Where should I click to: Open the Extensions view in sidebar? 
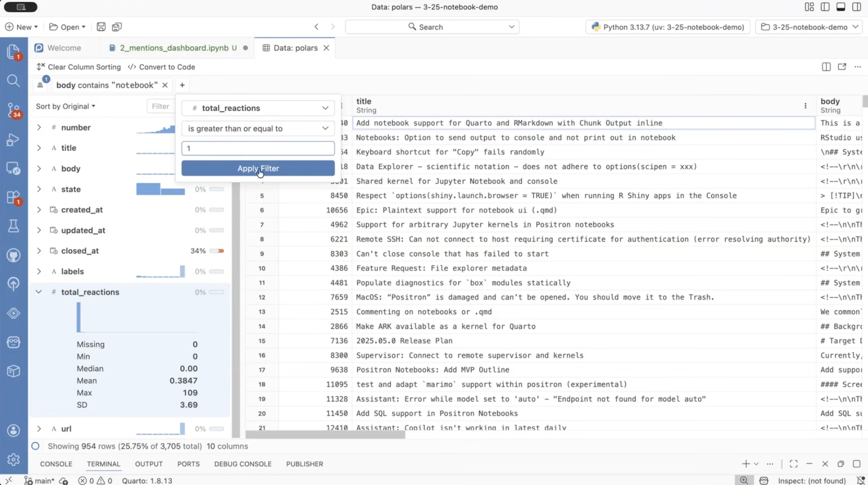point(13,197)
